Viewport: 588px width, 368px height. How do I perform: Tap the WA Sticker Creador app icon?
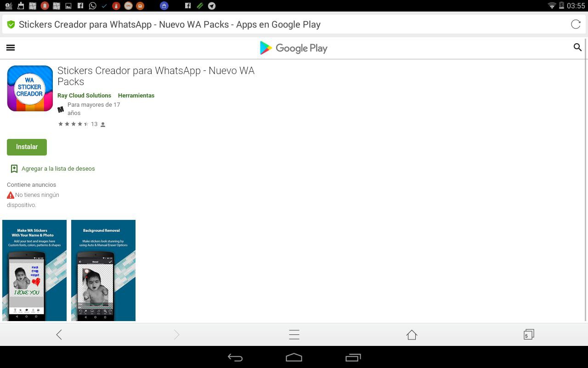(x=30, y=88)
